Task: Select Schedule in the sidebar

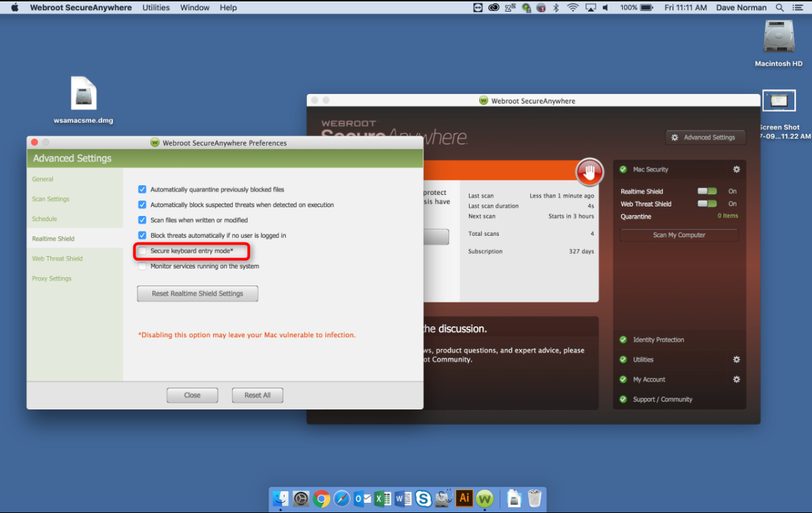Action: click(x=44, y=219)
